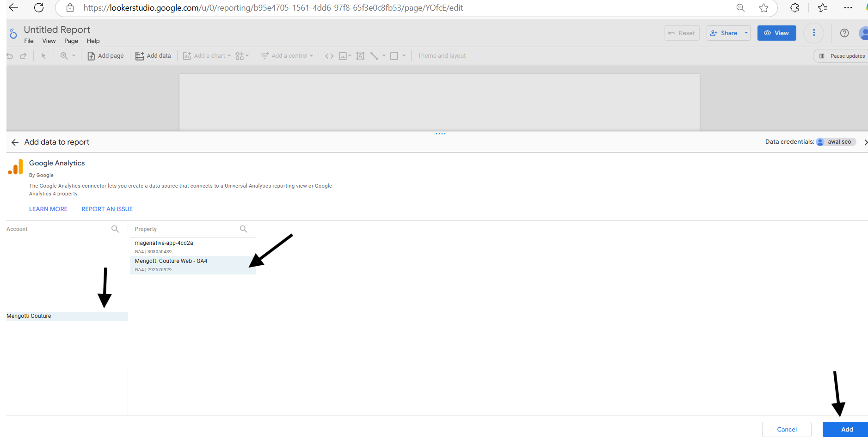Screen dimensions: 868x438
Task: Click the text box tool icon
Action: (360, 56)
